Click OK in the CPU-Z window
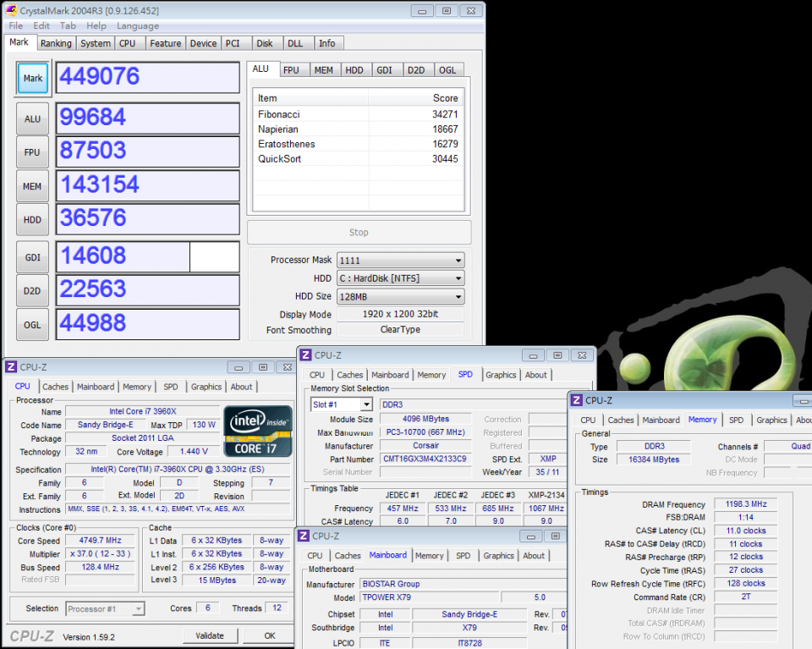The image size is (812, 649). [x=269, y=635]
